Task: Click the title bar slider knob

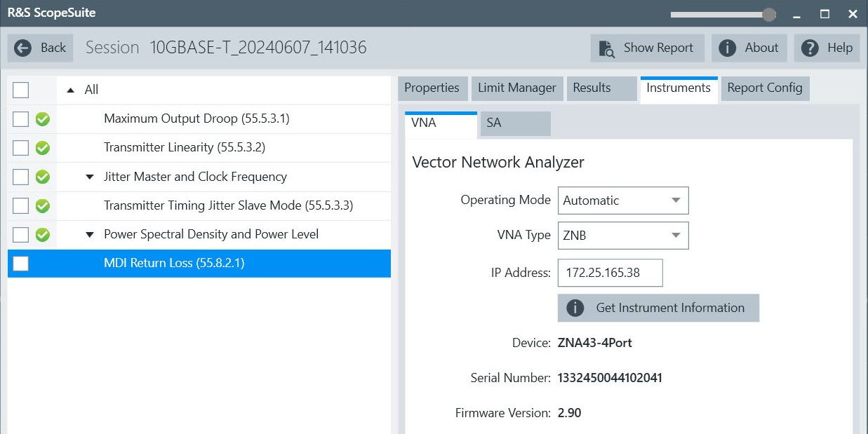Action: (769, 14)
